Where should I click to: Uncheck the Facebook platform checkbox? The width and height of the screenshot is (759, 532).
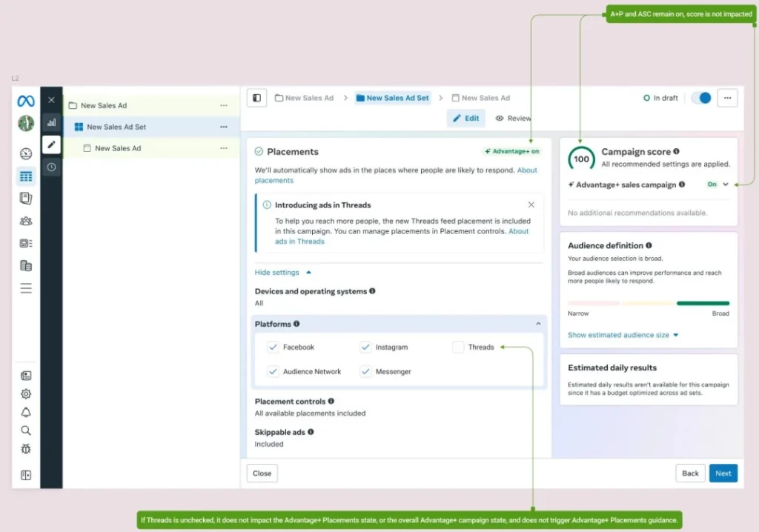(x=273, y=347)
